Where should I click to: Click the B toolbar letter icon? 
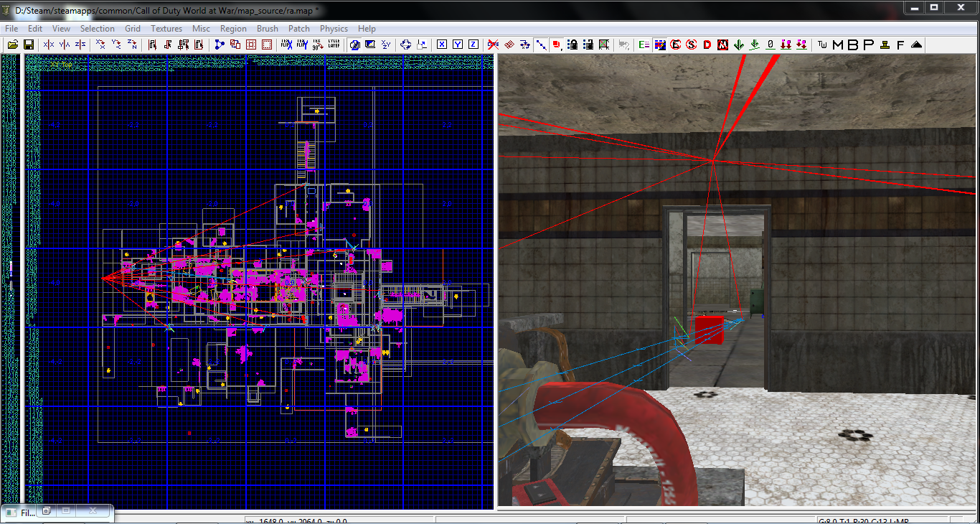tap(853, 45)
